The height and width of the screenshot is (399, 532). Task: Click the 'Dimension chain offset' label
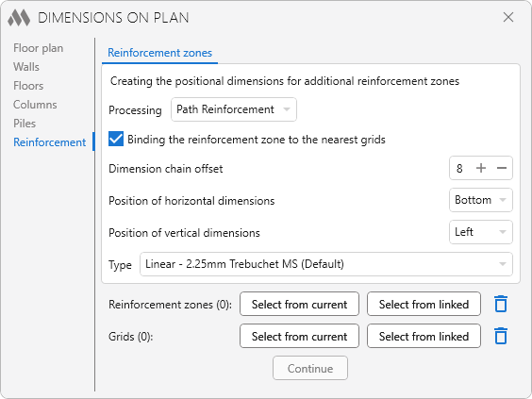point(166,169)
